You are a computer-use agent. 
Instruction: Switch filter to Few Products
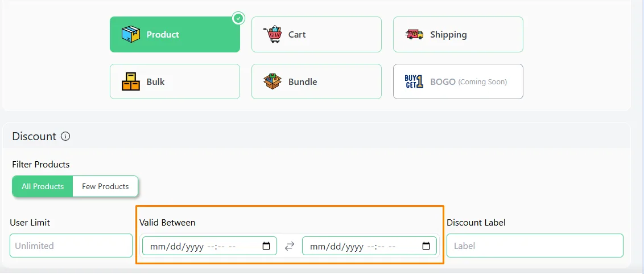pos(105,186)
